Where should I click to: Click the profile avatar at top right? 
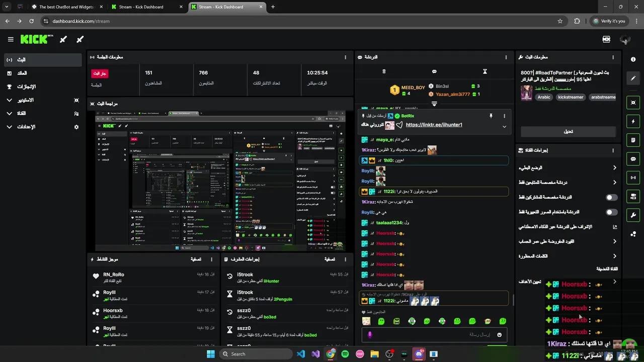pyautogui.click(x=625, y=39)
